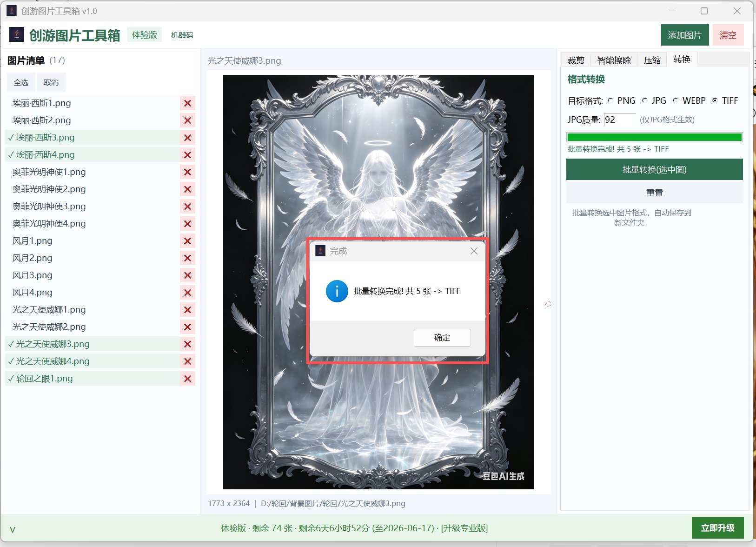Click the 批量转换(选中图) button
The height and width of the screenshot is (547, 756).
(x=654, y=169)
